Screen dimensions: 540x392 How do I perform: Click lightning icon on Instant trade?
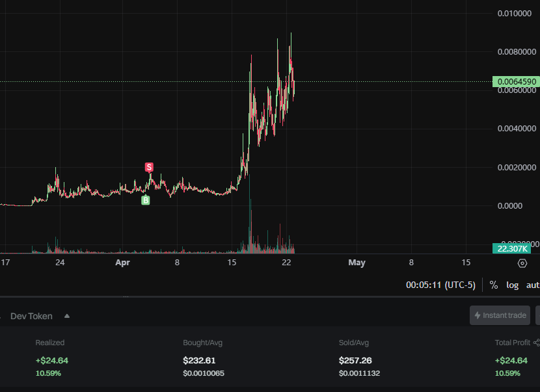pyautogui.click(x=478, y=315)
